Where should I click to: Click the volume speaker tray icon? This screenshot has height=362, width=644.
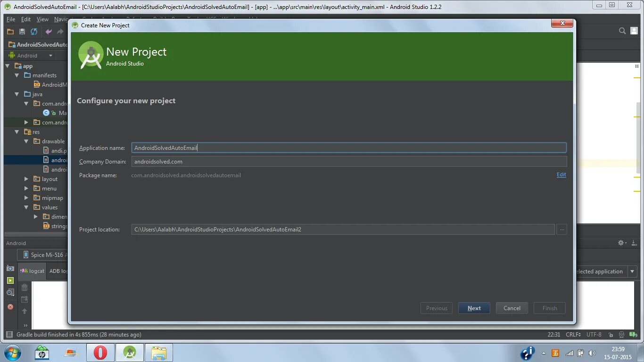592,353
